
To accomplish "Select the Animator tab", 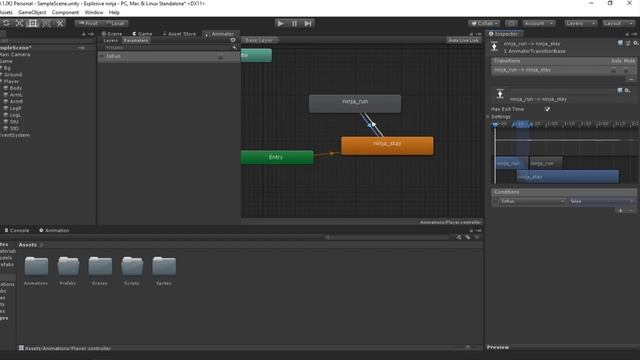I will coord(220,34).
